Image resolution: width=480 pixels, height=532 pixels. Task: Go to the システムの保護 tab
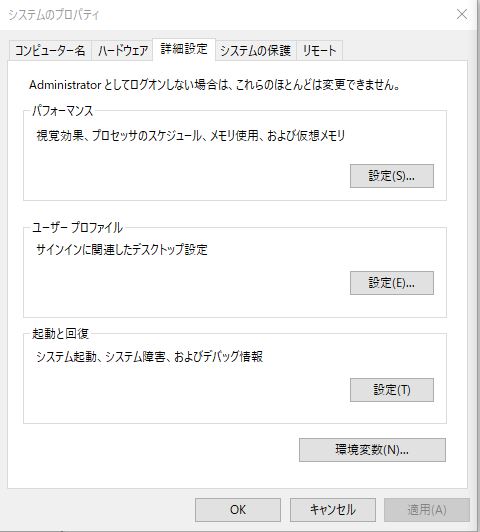(x=256, y=51)
